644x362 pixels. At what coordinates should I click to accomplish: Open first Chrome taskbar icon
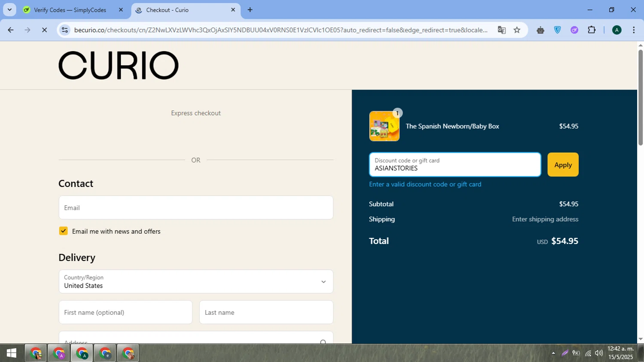coord(36,353)
